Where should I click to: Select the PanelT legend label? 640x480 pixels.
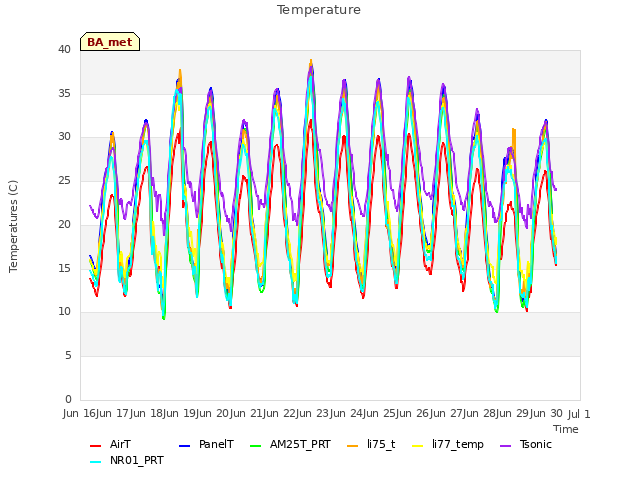(x=216, y=444)
